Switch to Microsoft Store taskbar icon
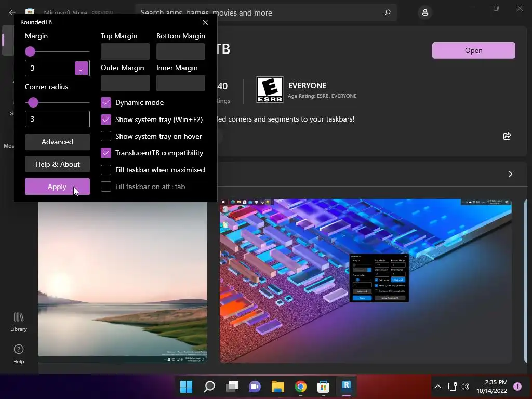532x399 pixels. [x=323, y=387]
